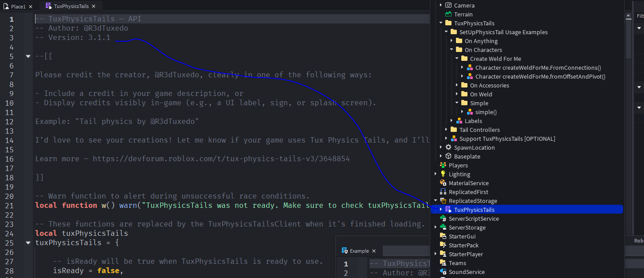Click the On Accessories folder icon
The width and height of the screenshot is (644, 278).
click(x=464, y=85)
